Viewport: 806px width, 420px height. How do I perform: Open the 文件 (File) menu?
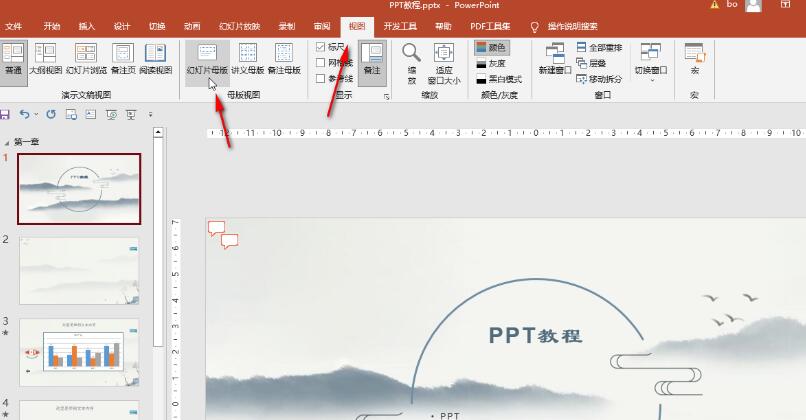pos(14,25)
